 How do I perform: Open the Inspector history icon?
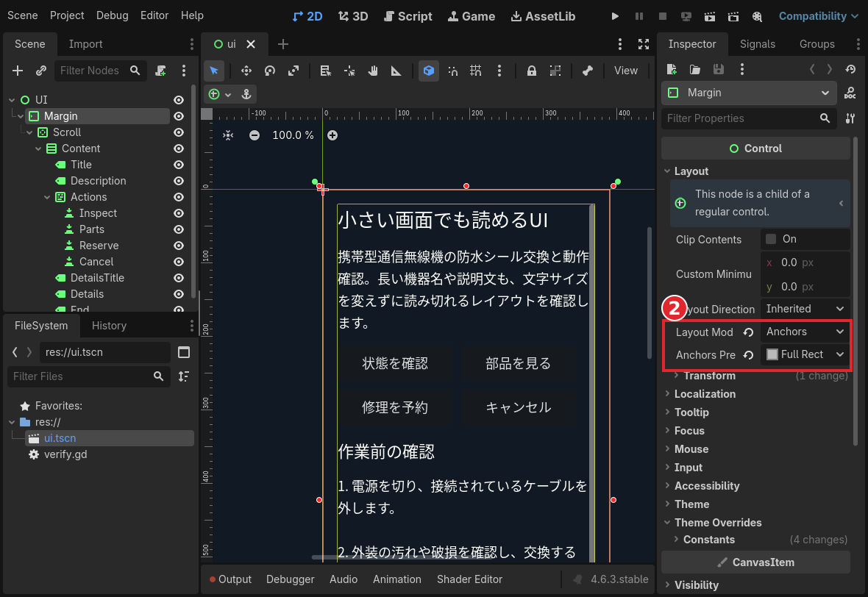coord(850,69)
